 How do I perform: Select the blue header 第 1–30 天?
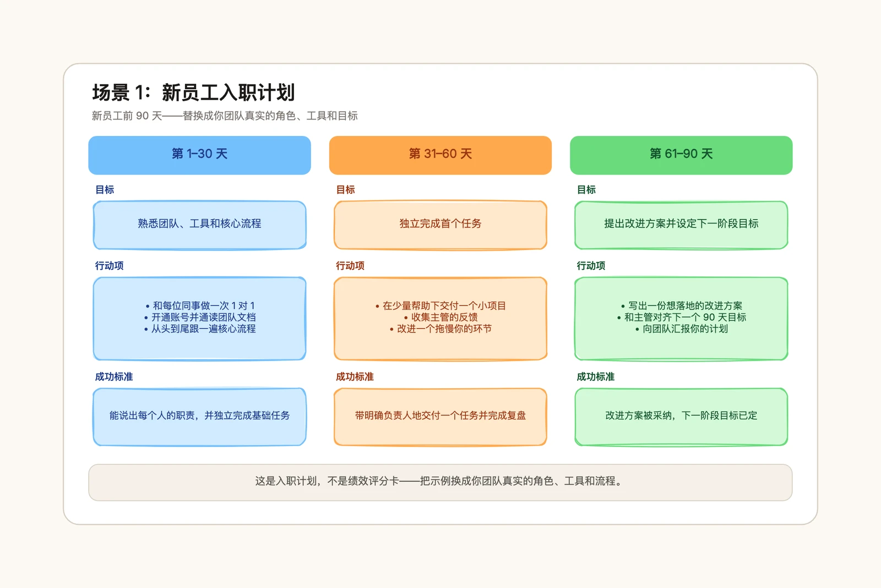pyautogui.click(x=199, y=155)
